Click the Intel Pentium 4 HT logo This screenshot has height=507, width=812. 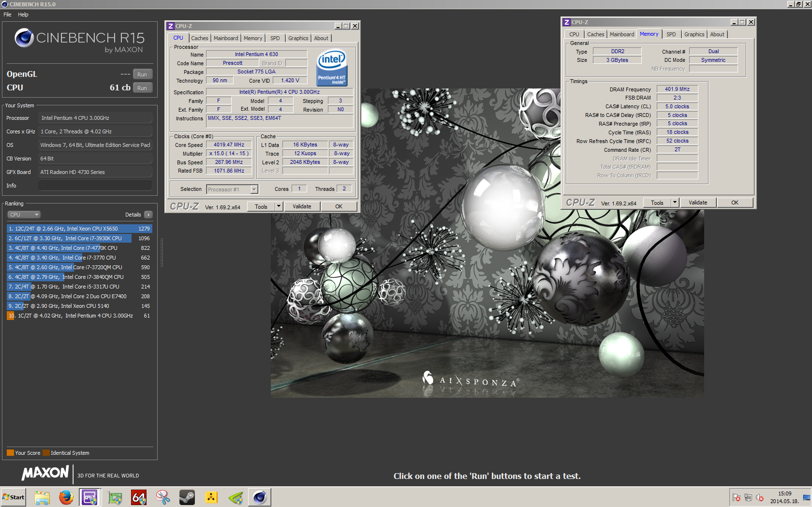(331, 68)
